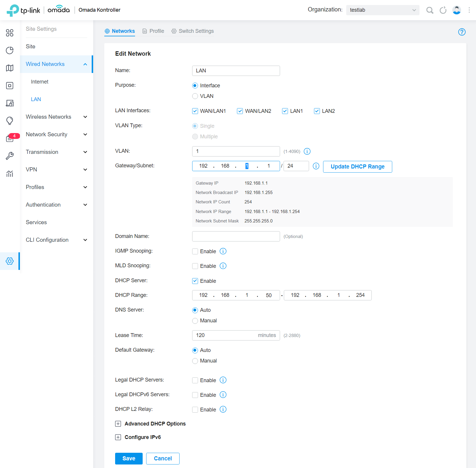The height and width of the screenshot is (468, 476).
Task: Expand Advanced DHCP Options
Action: pyautogui.click(x=150, y=424)
